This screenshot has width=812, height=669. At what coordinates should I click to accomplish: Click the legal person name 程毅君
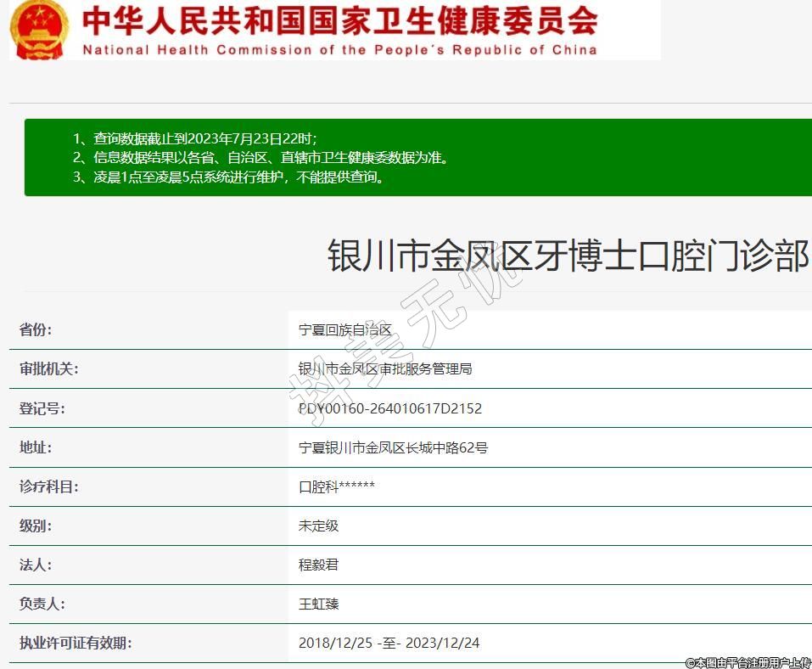coord(318,565)
